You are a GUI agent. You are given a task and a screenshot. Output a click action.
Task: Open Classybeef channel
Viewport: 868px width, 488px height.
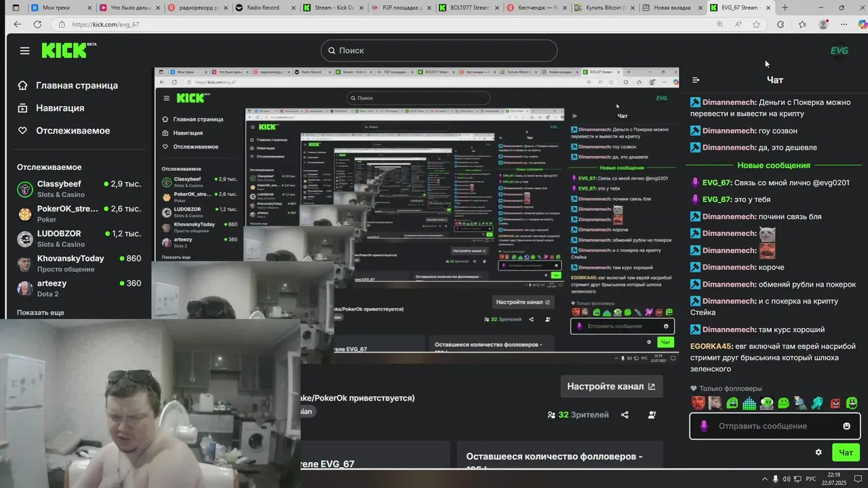coord(79,188)
